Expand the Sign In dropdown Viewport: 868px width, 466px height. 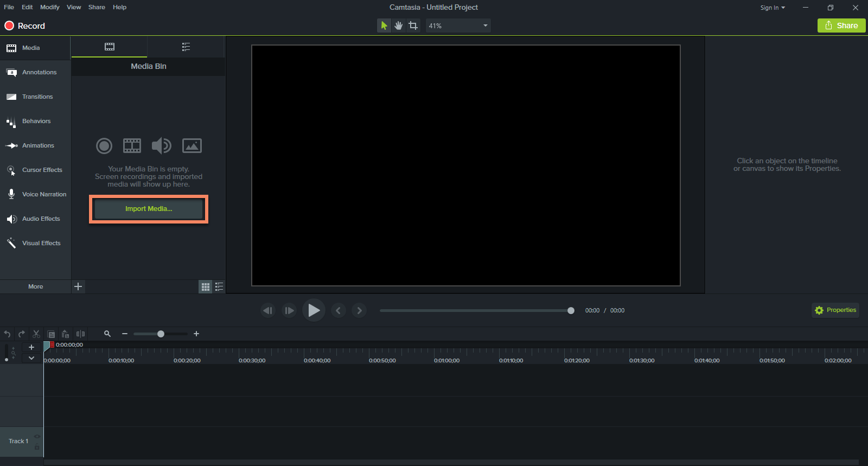[773, 8]
